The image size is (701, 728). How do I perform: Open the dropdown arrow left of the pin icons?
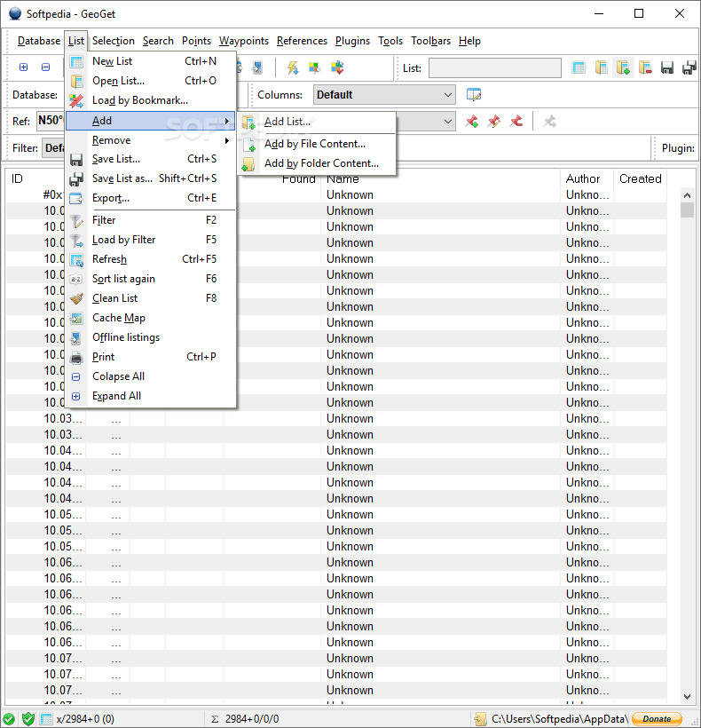(448, 122)
